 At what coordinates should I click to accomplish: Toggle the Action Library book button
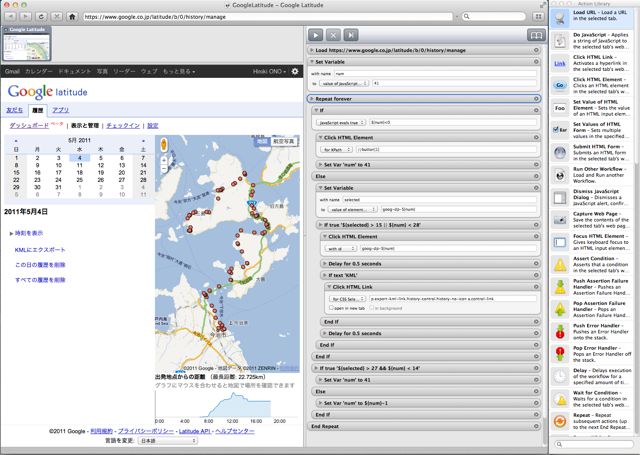pos(536,35)
